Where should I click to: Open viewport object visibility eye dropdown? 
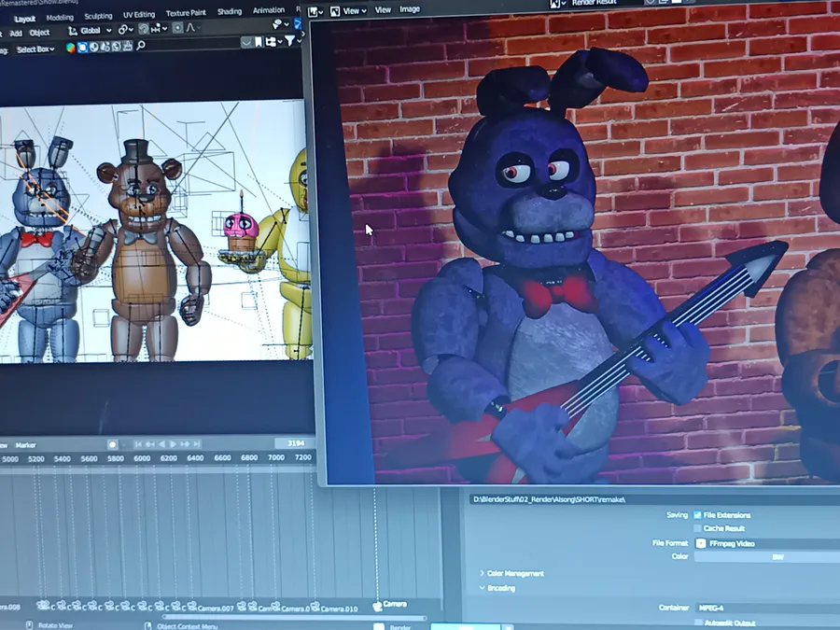coord(280,23)
